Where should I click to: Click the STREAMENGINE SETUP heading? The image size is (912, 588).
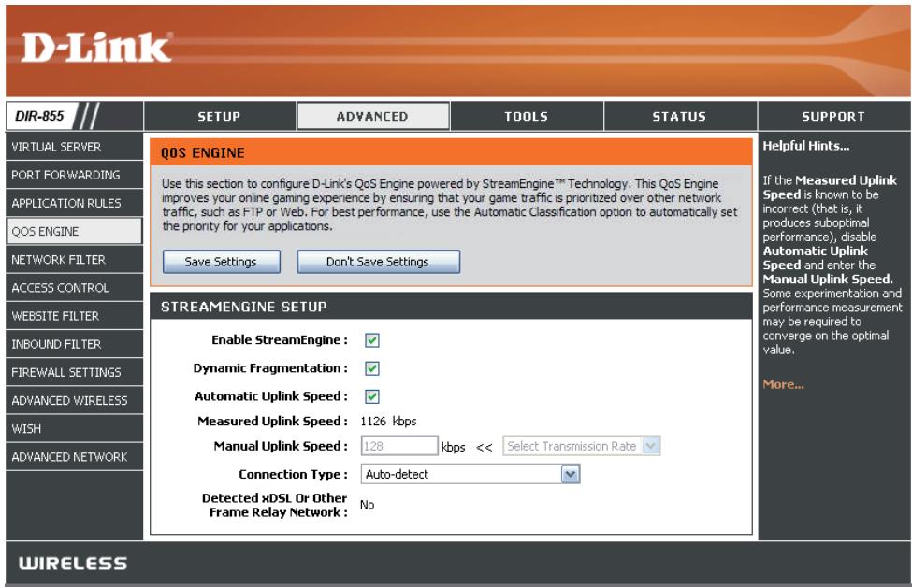point(244,307)
